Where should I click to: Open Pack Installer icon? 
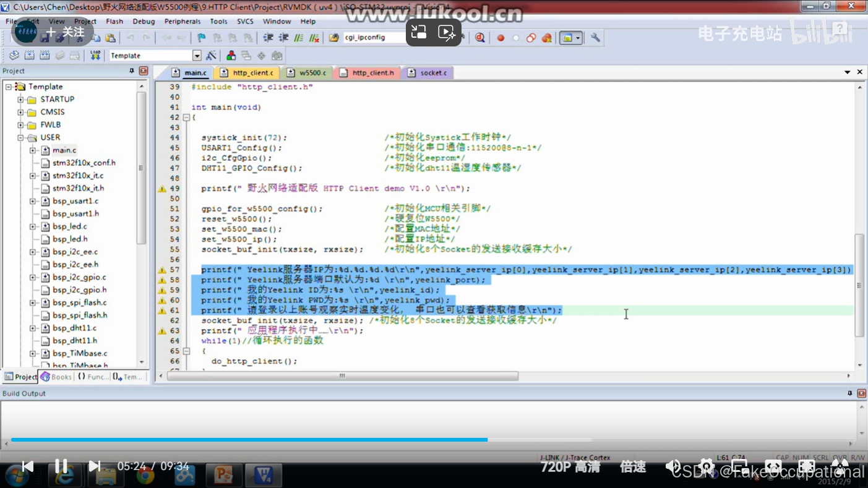[277, 56]
